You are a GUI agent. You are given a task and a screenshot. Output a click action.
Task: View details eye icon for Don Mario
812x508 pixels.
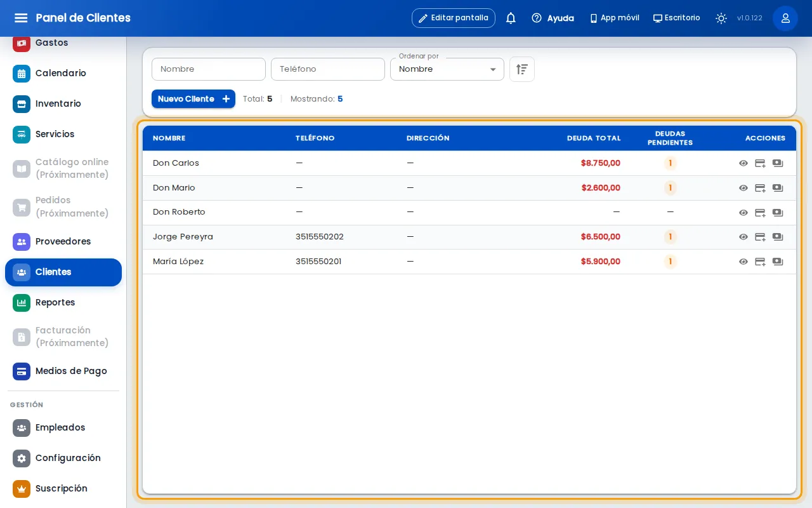point(743,188)
